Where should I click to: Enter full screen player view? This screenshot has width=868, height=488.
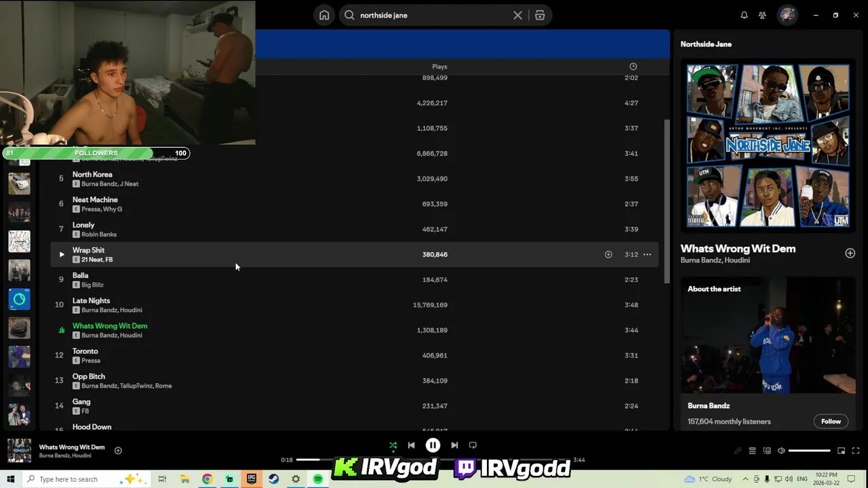click(x=856, y=451)
